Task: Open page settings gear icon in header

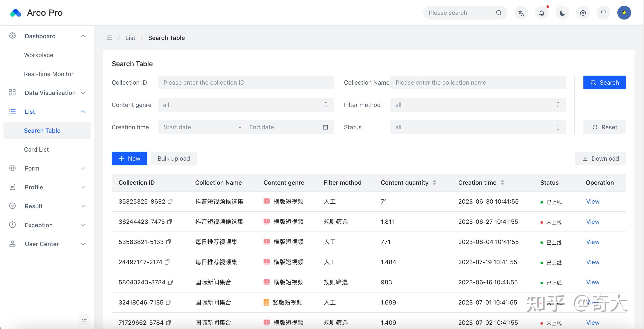Action: tap(583, 13)
